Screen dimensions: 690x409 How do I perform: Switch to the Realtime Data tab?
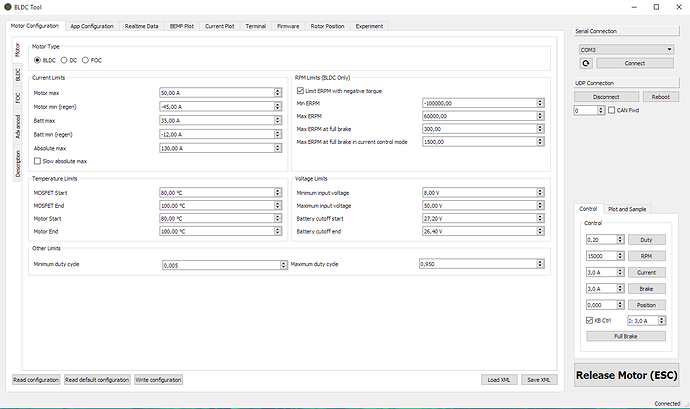[142, 26]
